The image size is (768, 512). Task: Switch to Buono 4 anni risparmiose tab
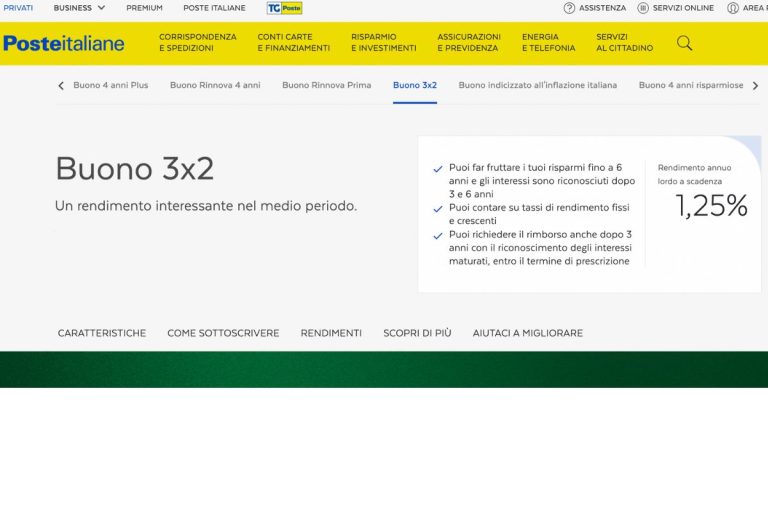point(691,85)
